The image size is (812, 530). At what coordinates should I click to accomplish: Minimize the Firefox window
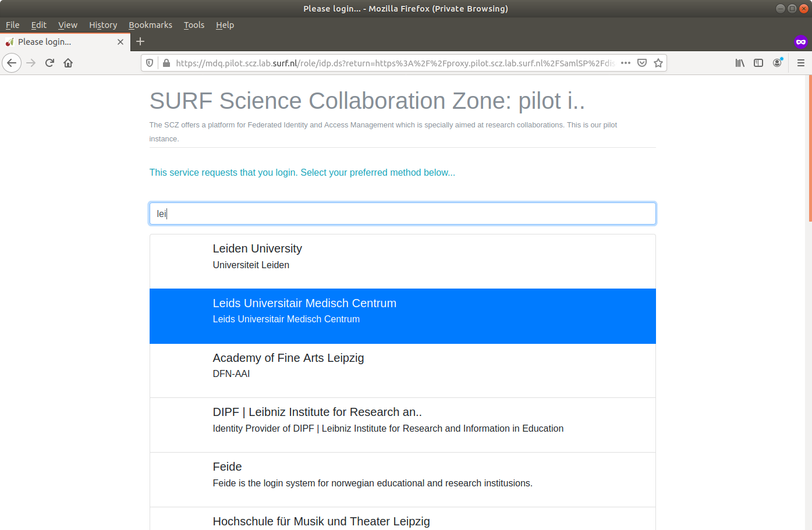pos(781,8)
